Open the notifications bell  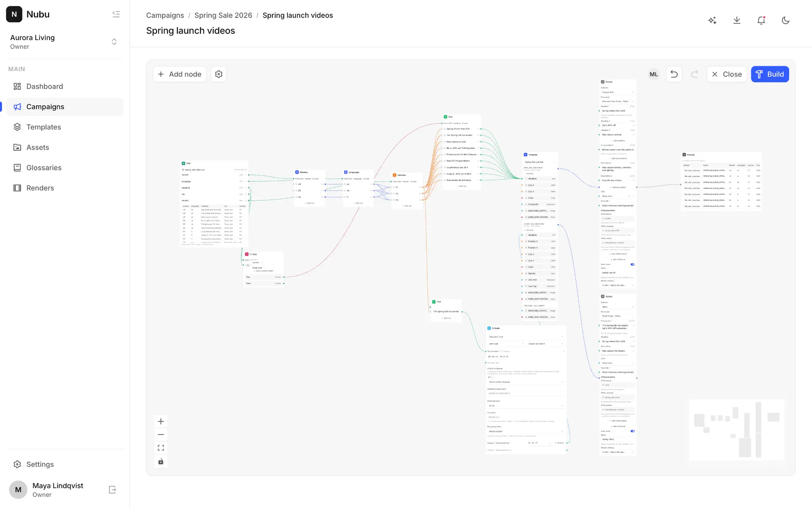761,20
